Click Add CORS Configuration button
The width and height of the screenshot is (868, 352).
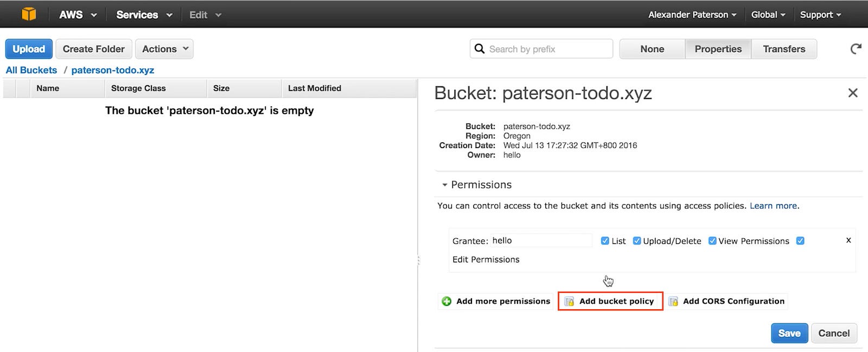tap(727, 301)
